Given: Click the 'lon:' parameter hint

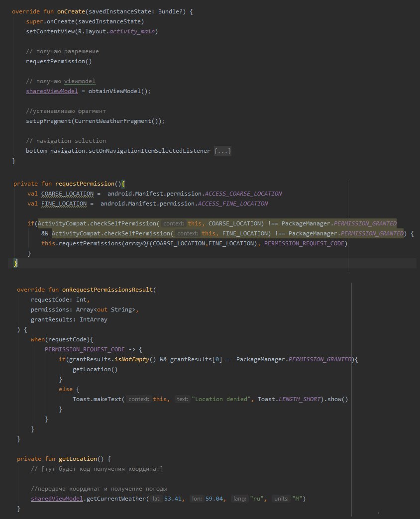Looking at the screenshot, I should coord(197,499).
